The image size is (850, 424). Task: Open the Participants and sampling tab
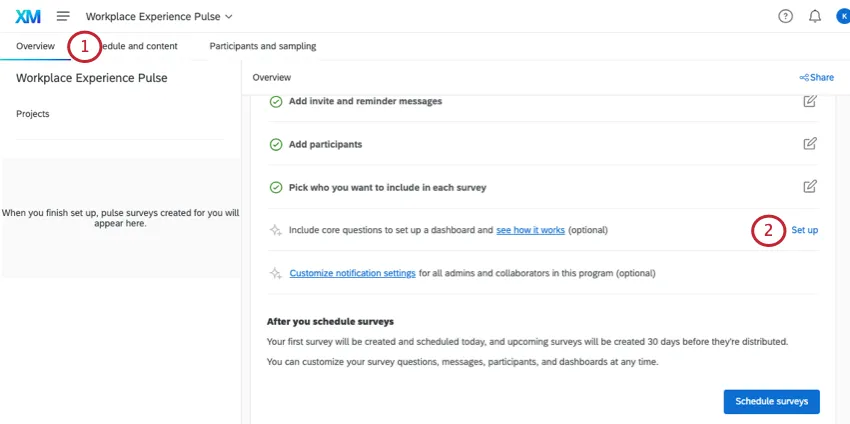[262, 46]
